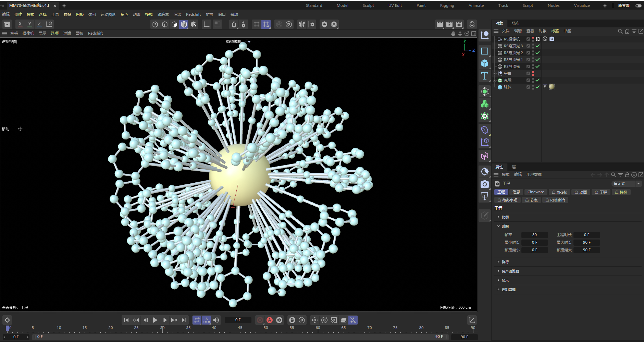The image size is (644, 342).
Task: Select the Rectangle spline tool icon
Action: [485, 51]
